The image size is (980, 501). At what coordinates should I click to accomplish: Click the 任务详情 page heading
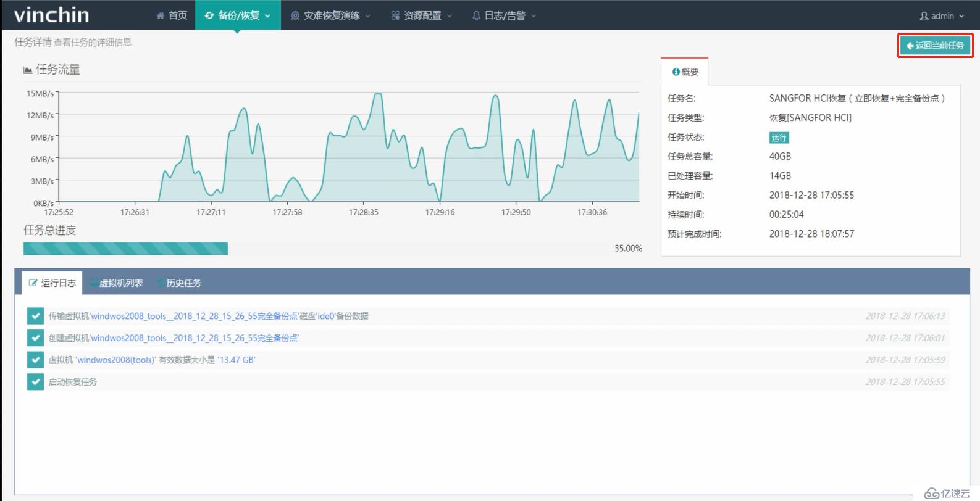pos(33,42)
